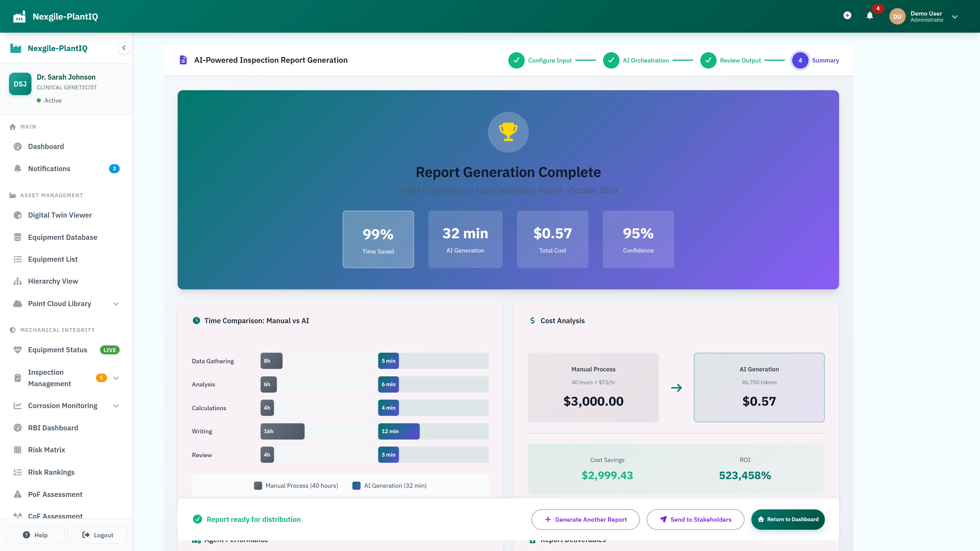Click the notifications bell in the top bar

pos(869,16)
